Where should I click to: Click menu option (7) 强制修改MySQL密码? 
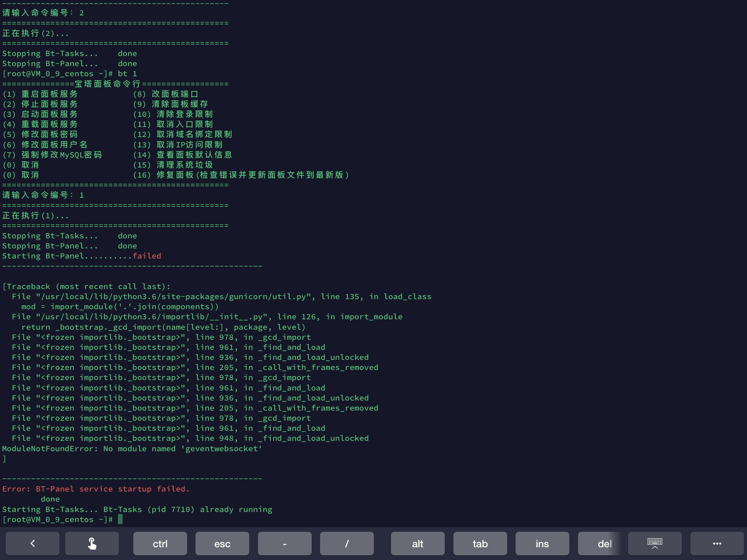[52, 154]
